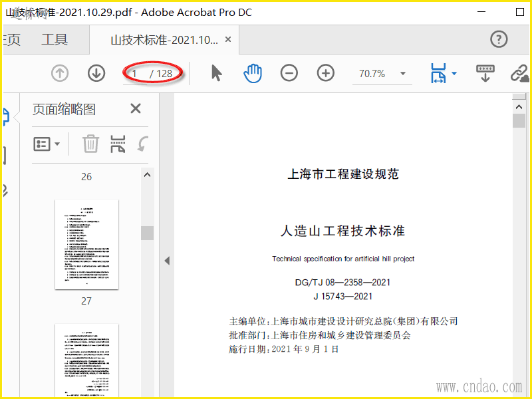Click the line 施行日期:2021年9月1日
This screenshot has width=532, height=399.
284,349
